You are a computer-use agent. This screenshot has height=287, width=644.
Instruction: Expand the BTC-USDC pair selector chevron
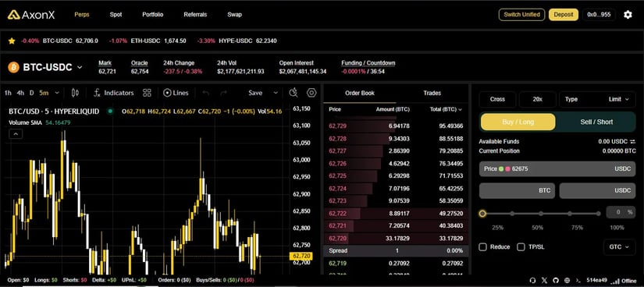click(x=80, y=67)
